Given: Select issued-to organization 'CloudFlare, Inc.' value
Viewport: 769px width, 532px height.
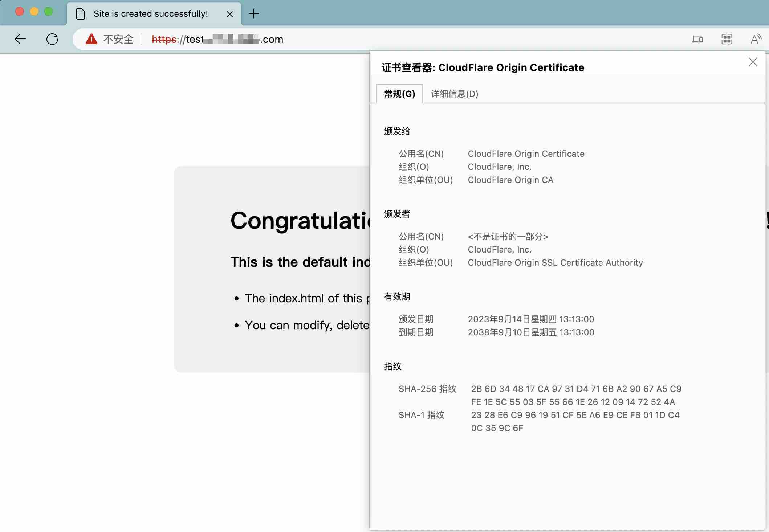Looking at the screenshot, I should coord(500,167).
